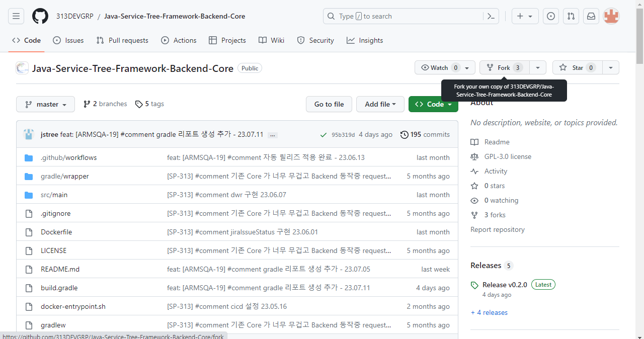Open commit message 'dwr 구현 23.06.07'
Image resolution: width=644 pixels, height=339 pixels.
pyautogui.click(x=226, y=195)
